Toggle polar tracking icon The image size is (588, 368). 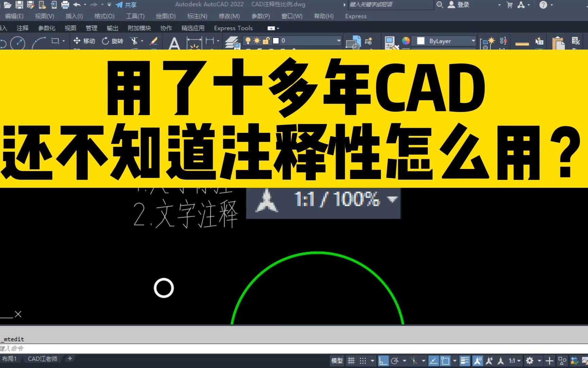pos(395,361)
